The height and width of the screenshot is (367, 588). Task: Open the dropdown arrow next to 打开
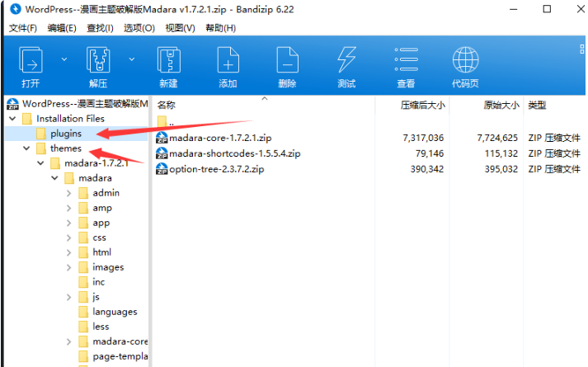64,59
